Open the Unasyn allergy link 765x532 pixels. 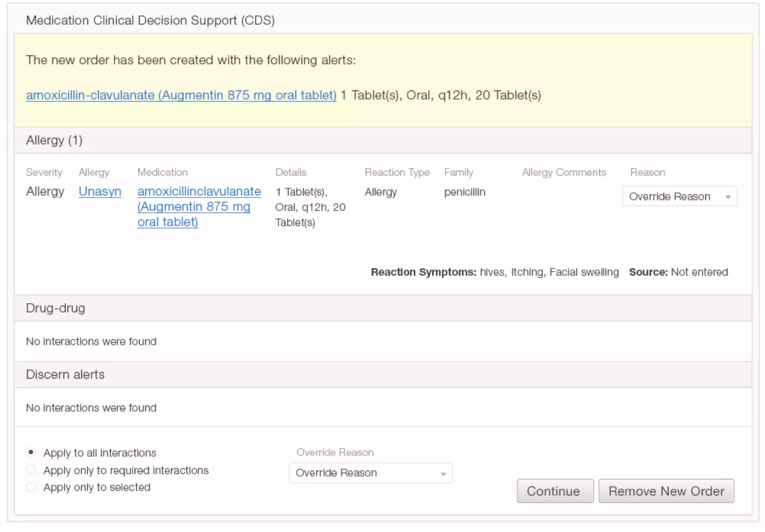100,191
